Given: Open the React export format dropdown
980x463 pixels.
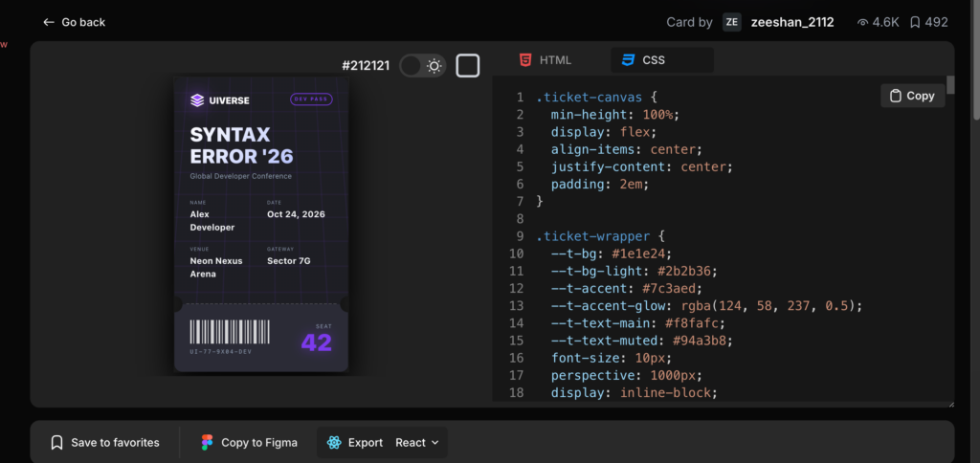Looking at the screenshot, I should click(x=417, y=442).
